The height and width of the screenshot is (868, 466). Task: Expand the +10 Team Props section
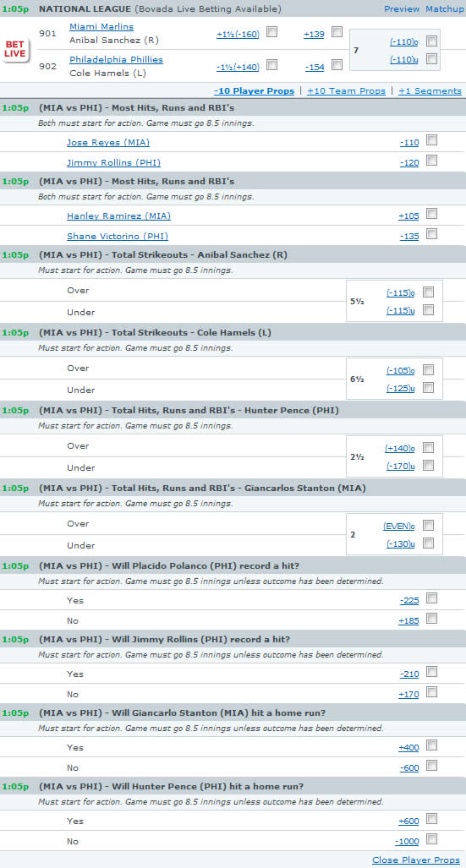[x=346, y=90]
